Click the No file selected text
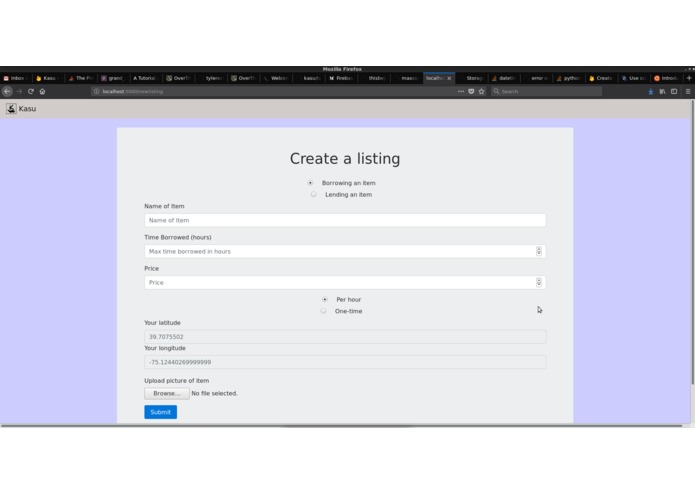Image resolution: width=695 pixels, height=494 pixels. [215, 393]
